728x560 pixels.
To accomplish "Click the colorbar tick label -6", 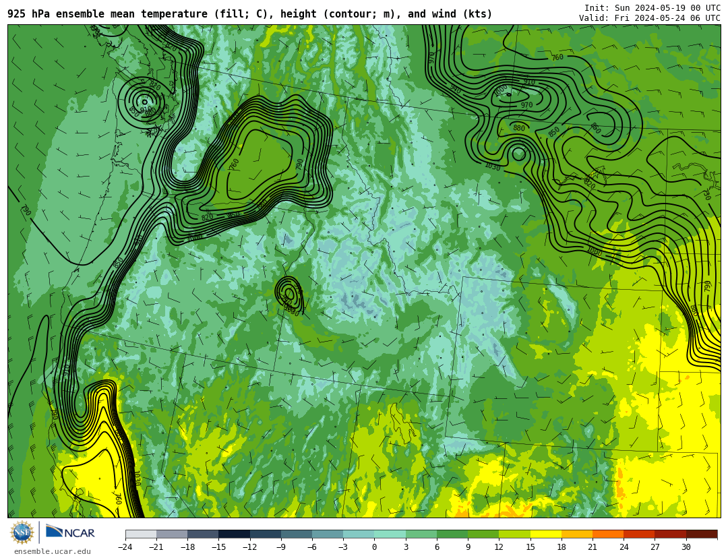I will click(x=311, y=547).
